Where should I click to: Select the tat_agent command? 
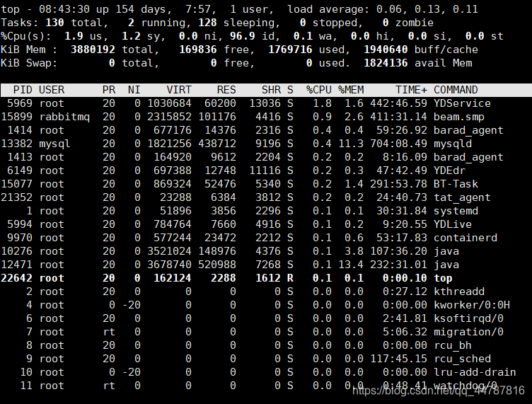(x=462, y=197)
